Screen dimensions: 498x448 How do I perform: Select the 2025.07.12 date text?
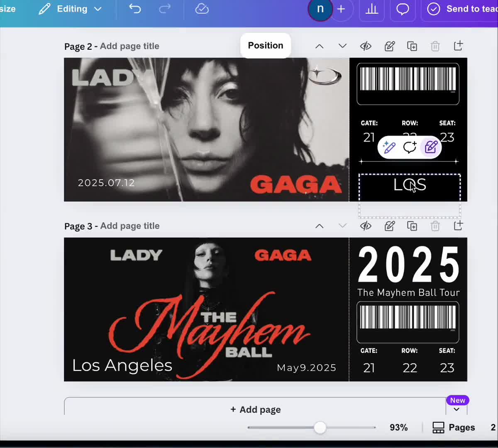106,183
